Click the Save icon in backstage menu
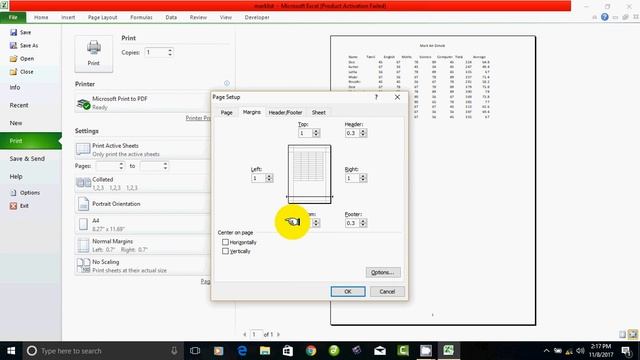The width and height of the screenshot is (640, 360). click(x=13, y=32)
